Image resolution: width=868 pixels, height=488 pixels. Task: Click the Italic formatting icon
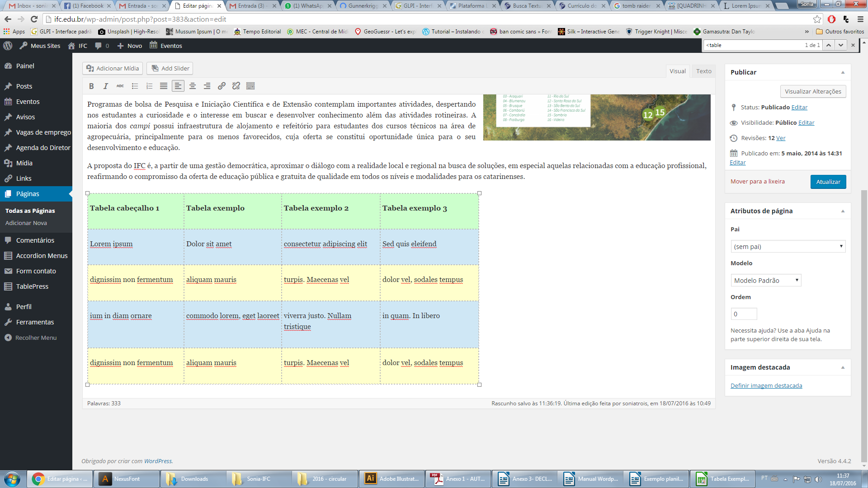coord(105,86)
